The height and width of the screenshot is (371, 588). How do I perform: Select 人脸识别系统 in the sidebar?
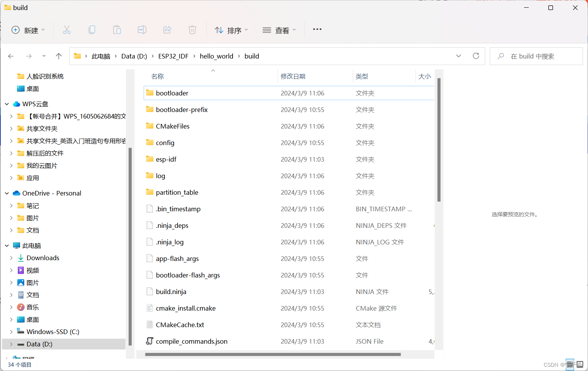click(x=45, y=76)
